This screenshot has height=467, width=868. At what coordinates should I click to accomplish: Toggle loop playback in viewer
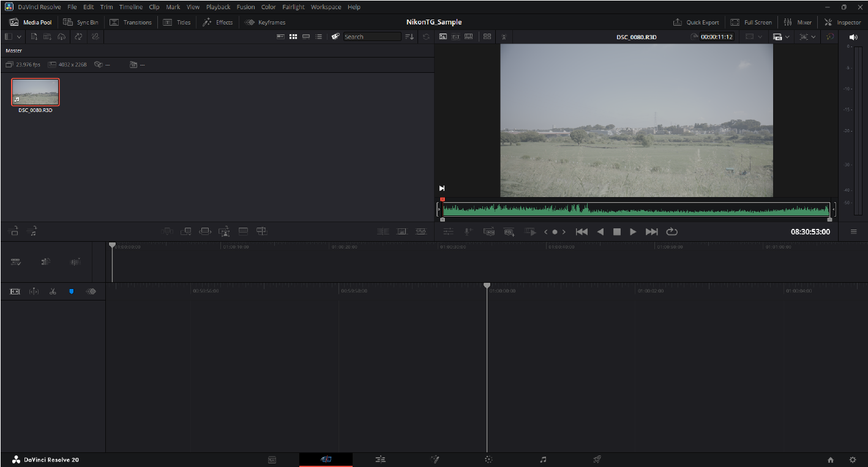click(672, 231)
